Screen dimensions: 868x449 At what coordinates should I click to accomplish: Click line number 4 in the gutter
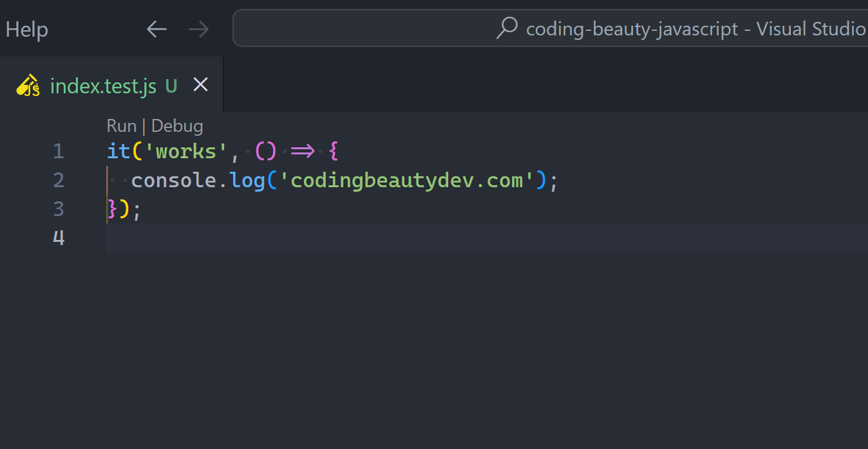(x=59, y=238)
